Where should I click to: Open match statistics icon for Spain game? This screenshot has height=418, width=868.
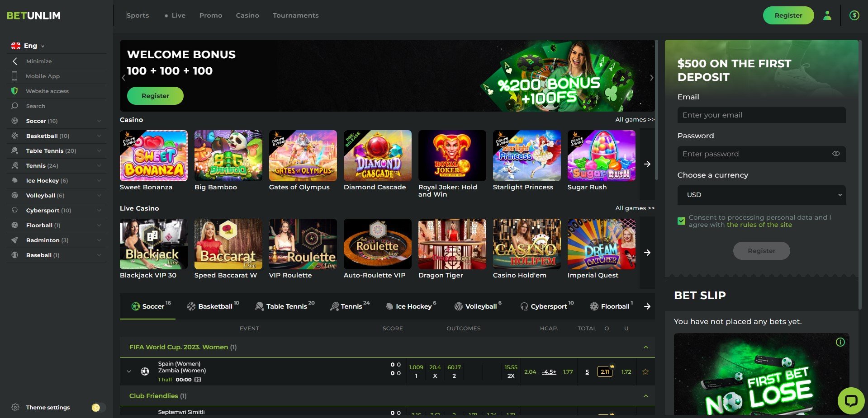[198, 380]
